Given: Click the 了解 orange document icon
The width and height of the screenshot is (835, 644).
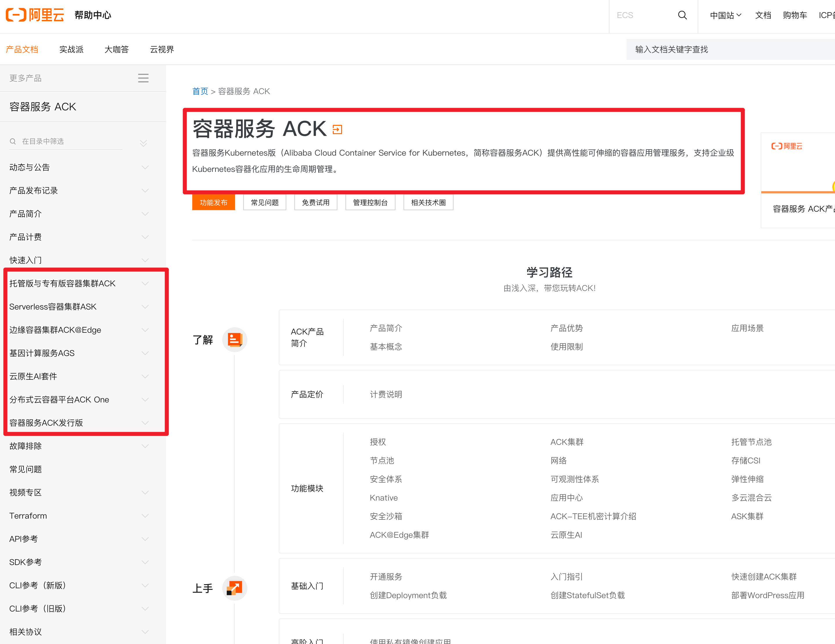Looking at the screenshot, I should [235, 339].
